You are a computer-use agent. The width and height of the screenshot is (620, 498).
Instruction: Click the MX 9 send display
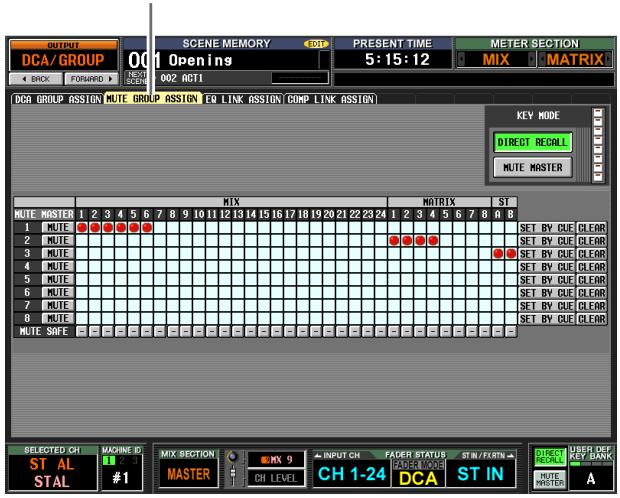[276, 460]
